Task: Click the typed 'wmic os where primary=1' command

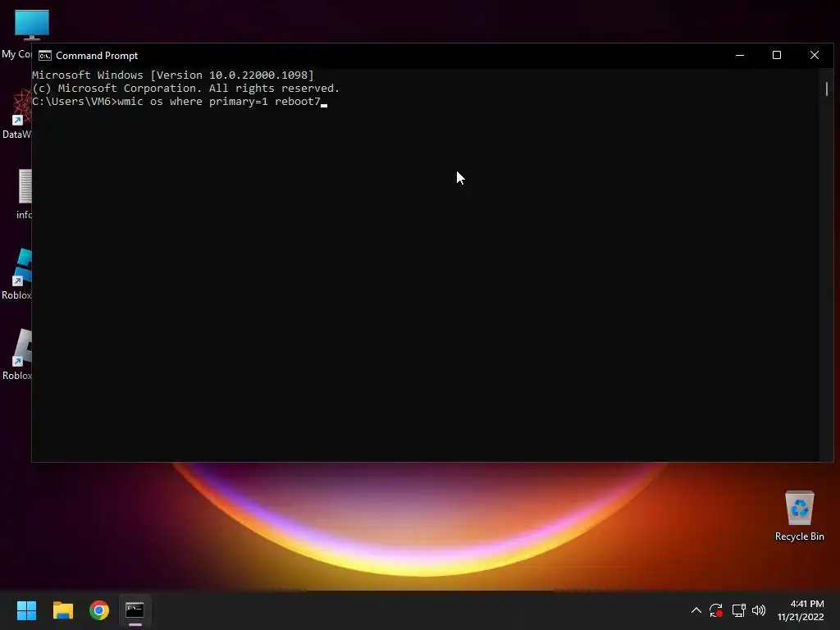Action: click(x=192, y=101)
